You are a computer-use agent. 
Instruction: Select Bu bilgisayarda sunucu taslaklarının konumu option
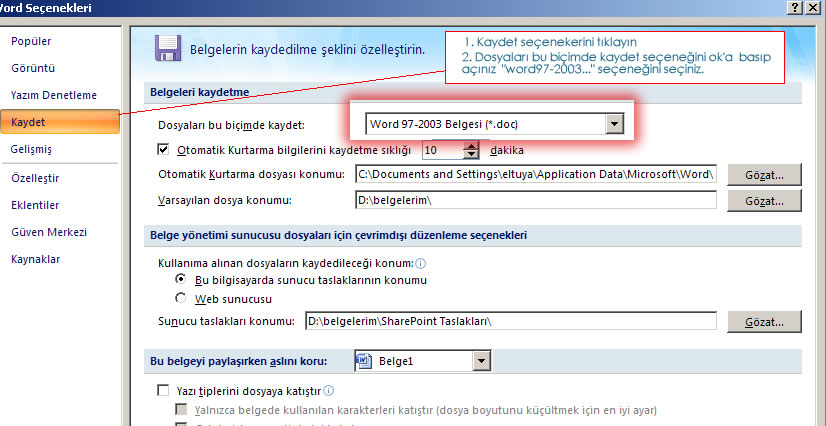pyautogui.click(x=181, y=280)
